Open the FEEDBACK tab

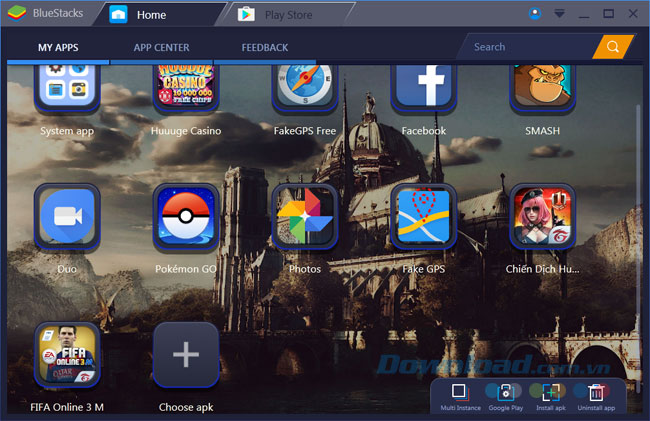265,48
